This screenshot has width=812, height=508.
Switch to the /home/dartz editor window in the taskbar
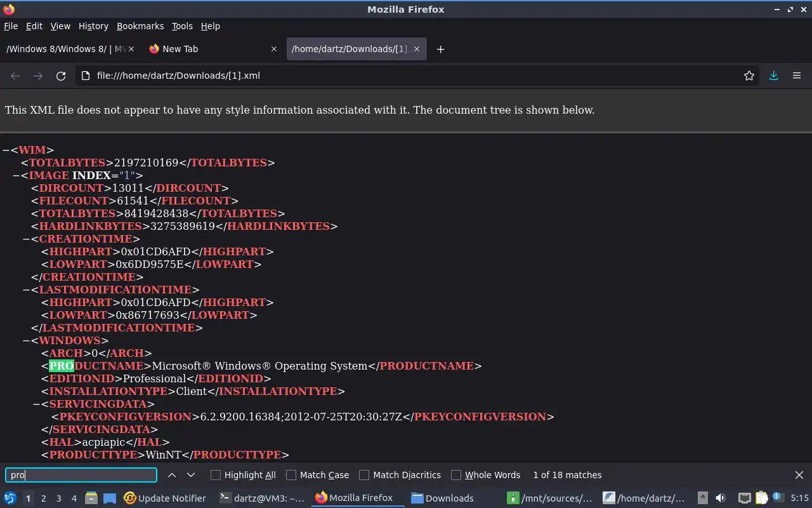click(644, 498)
